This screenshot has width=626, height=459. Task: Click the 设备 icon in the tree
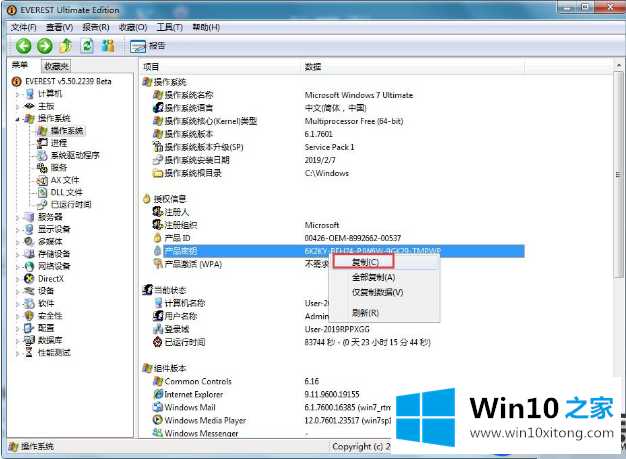click(x=29, y=291)
